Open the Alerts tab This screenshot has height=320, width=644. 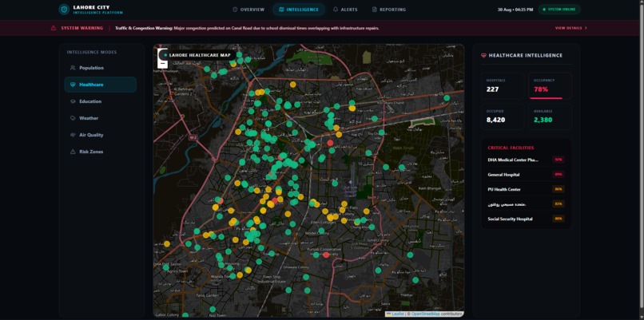click(x=345, y=10)
